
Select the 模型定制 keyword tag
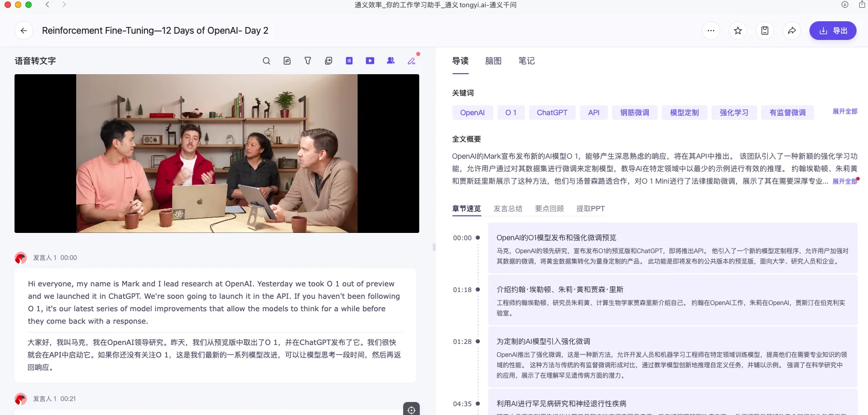tap(685, 113)
